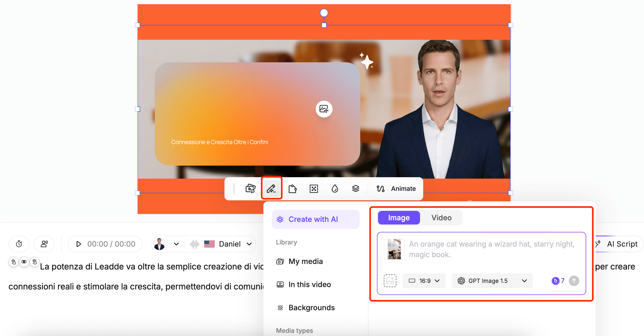The width and height of the screenshot is (644, 336).
Task: Click the add image icon on gradient card
Action: pos(324,109)
